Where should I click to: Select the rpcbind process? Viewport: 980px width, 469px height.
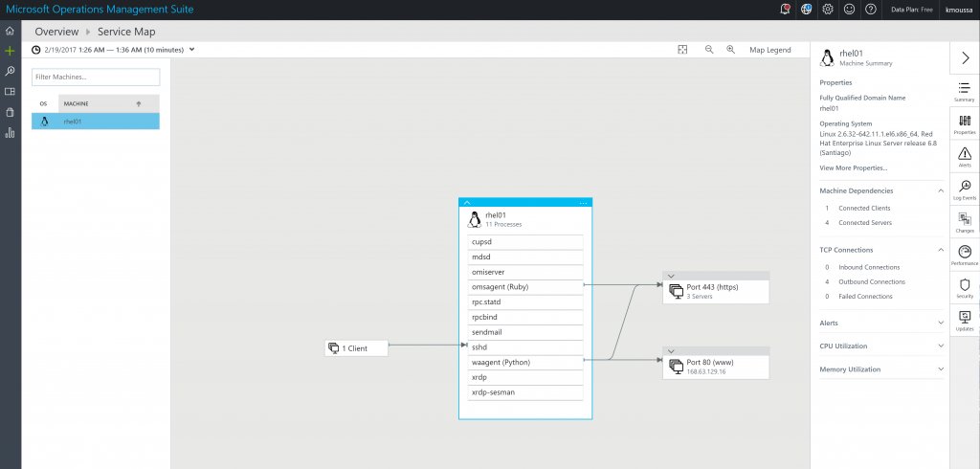point(525,317)
